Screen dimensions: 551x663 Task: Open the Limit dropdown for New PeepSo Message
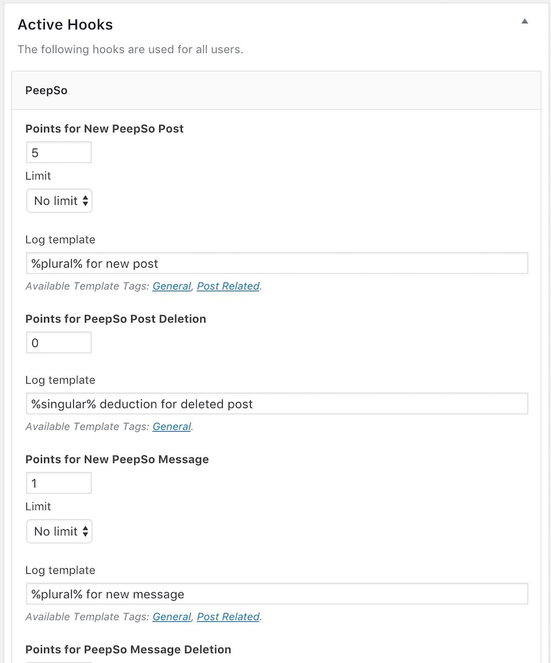pos(59,531)
